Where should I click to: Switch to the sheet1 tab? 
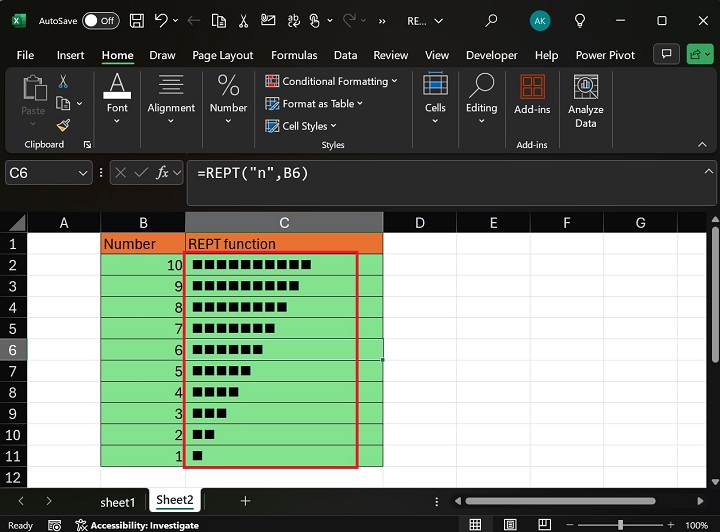pos(117,501)
